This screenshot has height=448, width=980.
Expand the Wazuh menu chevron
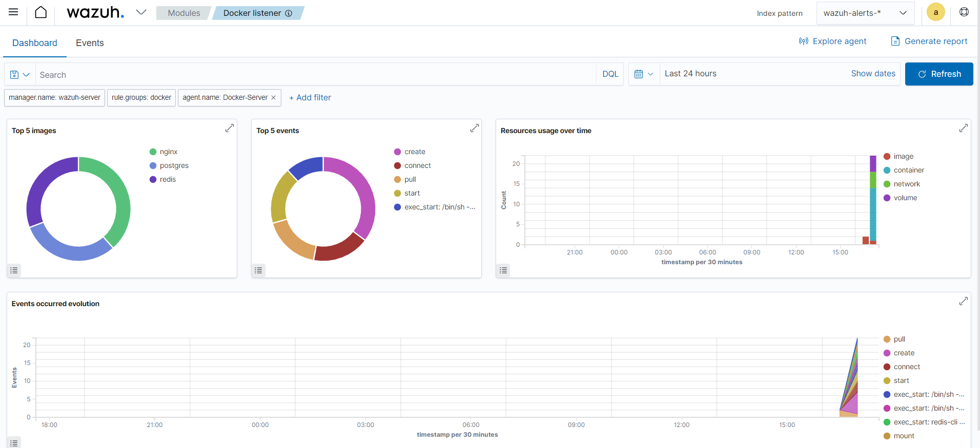pyautogui.click(x=141, y=12)
